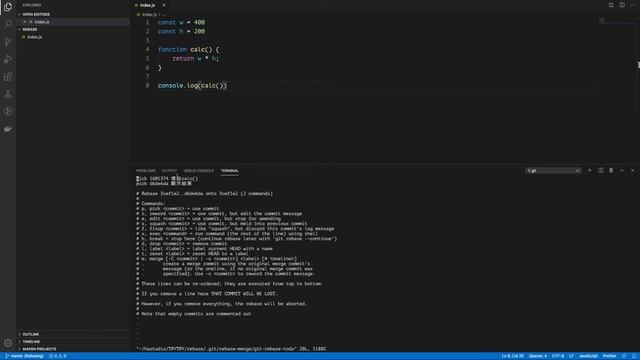Switch to the Debug Console tab
Image resolution: width=640 pixels, height=360 pixels.
pos(199,171)
